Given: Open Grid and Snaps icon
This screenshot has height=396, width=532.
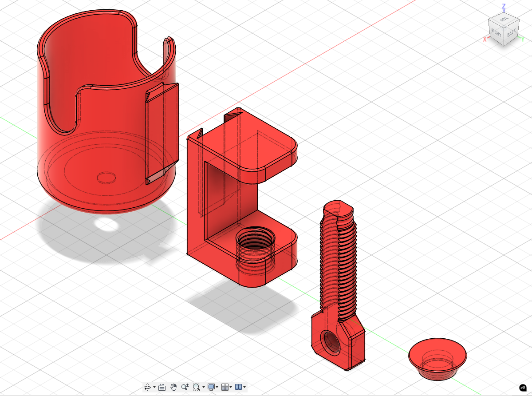Looking at the screenshot, I should pos(225,387).
